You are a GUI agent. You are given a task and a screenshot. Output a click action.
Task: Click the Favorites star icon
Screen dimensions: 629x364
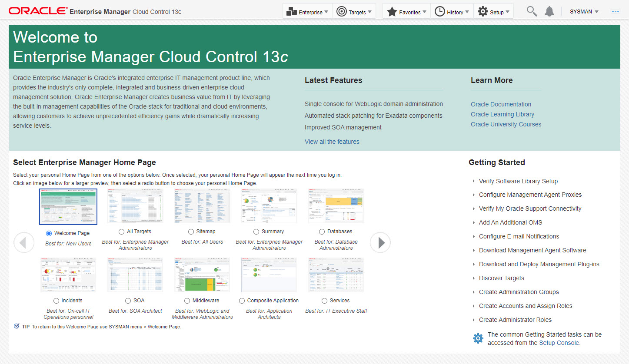(x=392, y=12)
